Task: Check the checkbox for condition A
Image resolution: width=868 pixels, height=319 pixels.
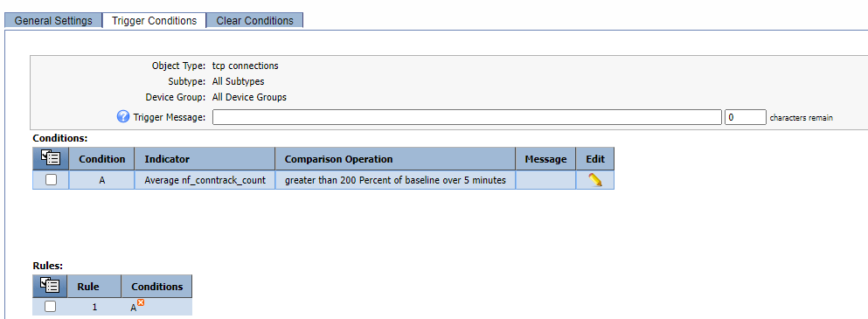Action: 51,180
